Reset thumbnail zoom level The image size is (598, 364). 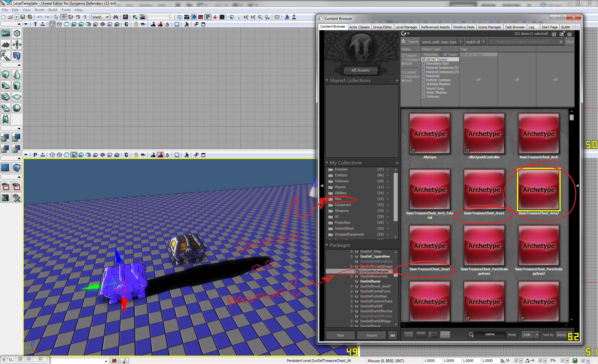512,335
